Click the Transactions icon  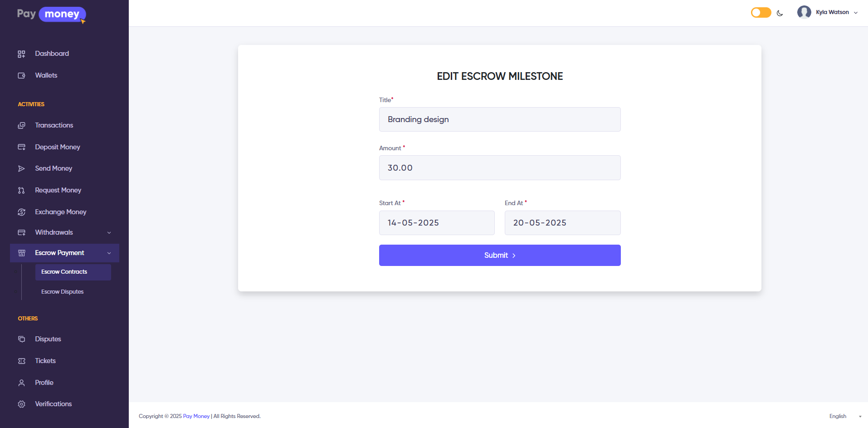21,126
